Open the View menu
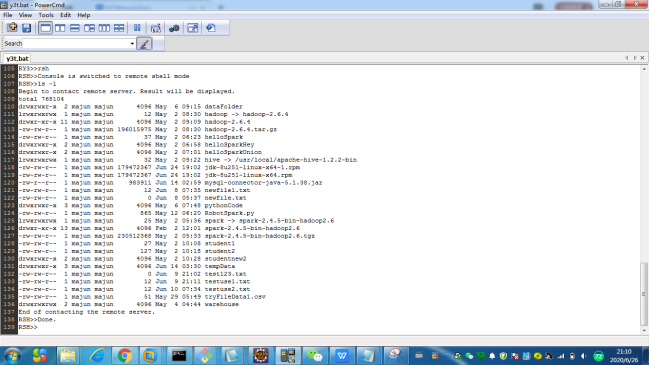 pos(25,15)
